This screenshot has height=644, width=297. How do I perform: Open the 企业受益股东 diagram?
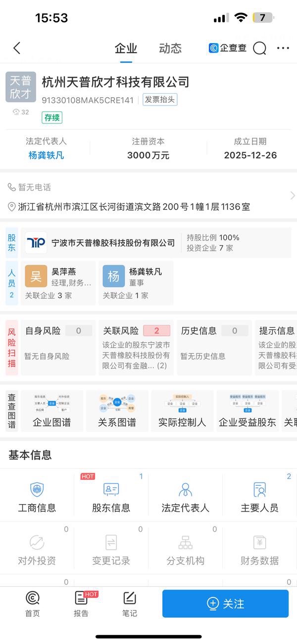[247, 410]
